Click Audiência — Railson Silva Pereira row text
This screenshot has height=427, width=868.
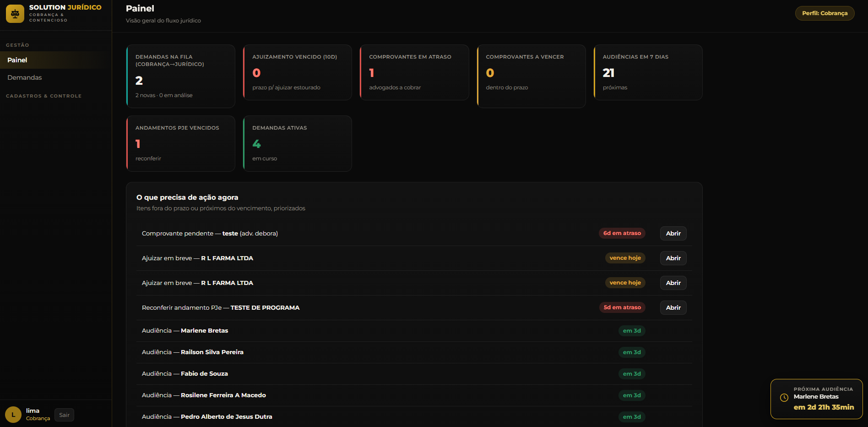click(x=193, y=352)
